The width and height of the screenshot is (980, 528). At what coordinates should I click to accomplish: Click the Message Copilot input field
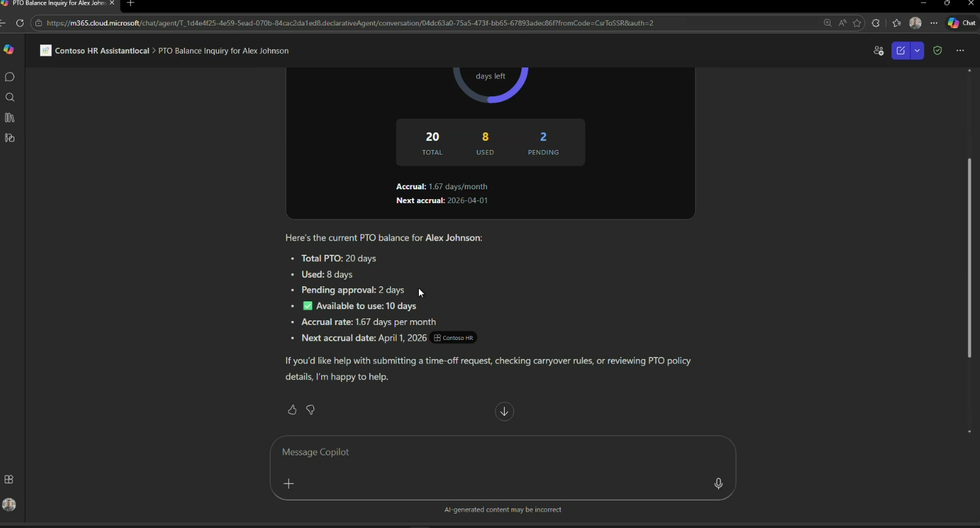pyautogui.click(x=503, y=453)
